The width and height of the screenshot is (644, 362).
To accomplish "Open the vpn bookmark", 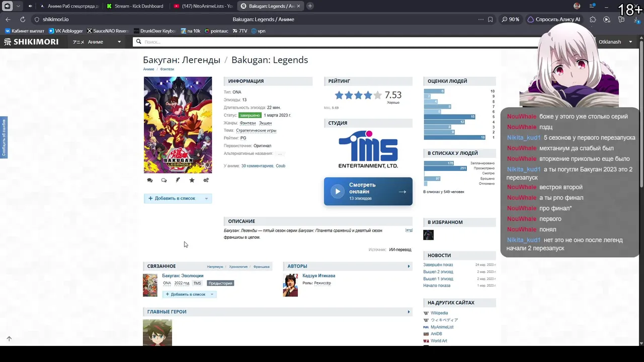I will click(258, 31).
